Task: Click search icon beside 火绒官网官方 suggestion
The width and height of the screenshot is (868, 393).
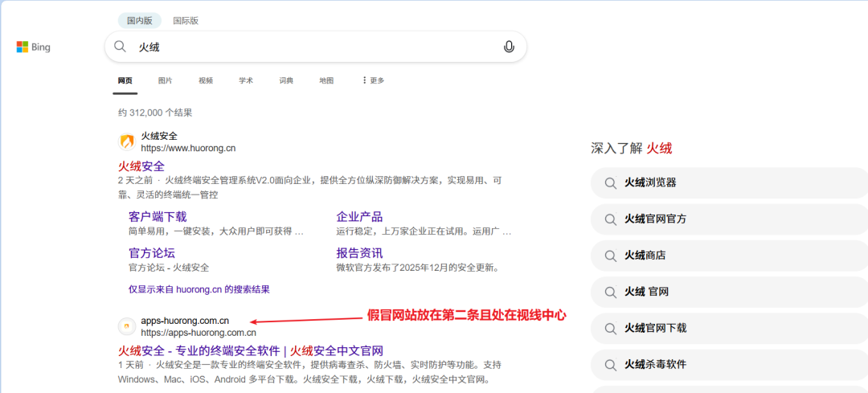Action: 611,219
